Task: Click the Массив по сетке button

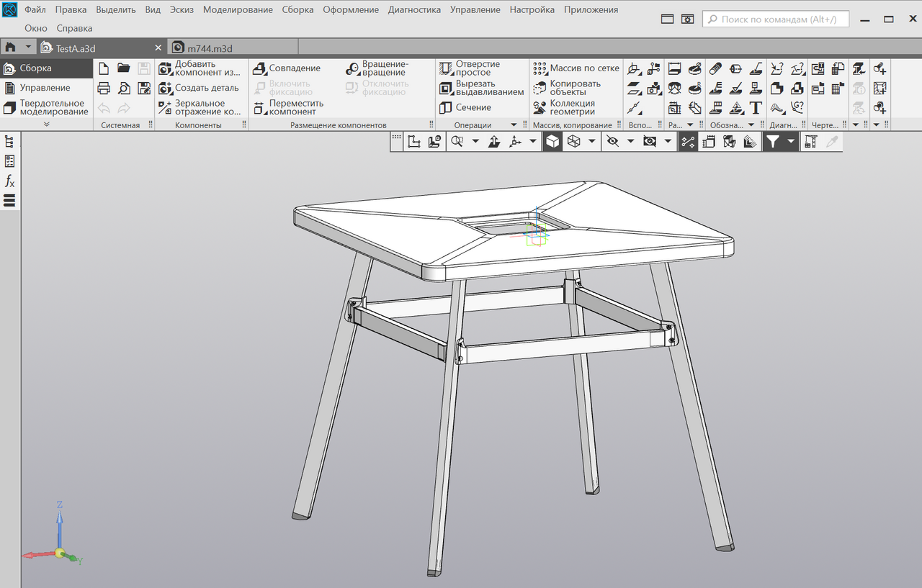Action: (576, 68)
